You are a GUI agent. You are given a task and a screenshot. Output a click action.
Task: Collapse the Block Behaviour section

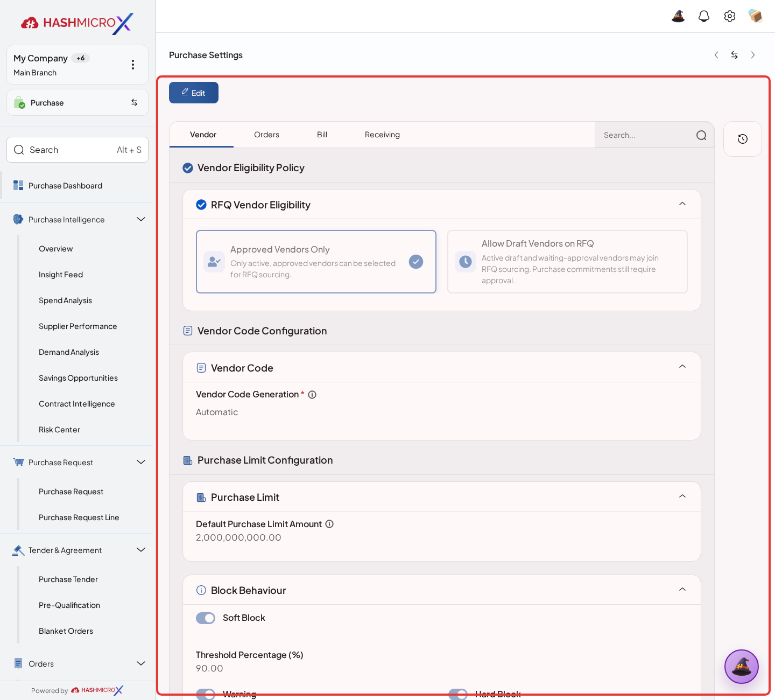pos(682,590)
